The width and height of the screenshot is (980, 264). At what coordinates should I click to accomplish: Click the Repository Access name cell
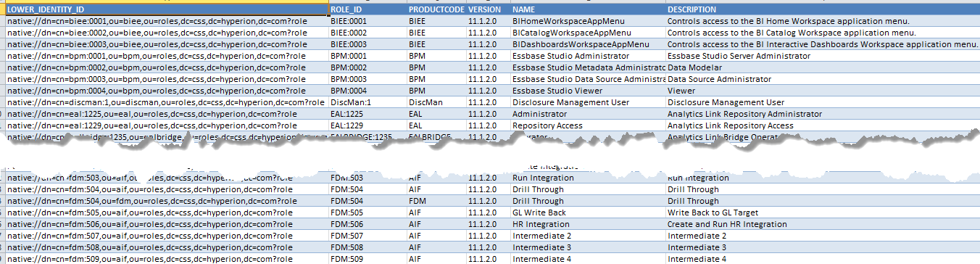click(x=588, y=126)
